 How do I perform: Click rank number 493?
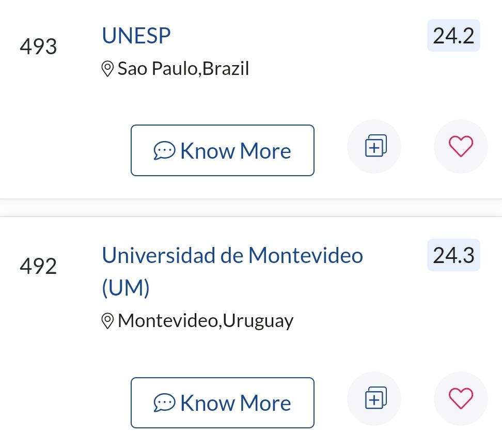point(38,47)
